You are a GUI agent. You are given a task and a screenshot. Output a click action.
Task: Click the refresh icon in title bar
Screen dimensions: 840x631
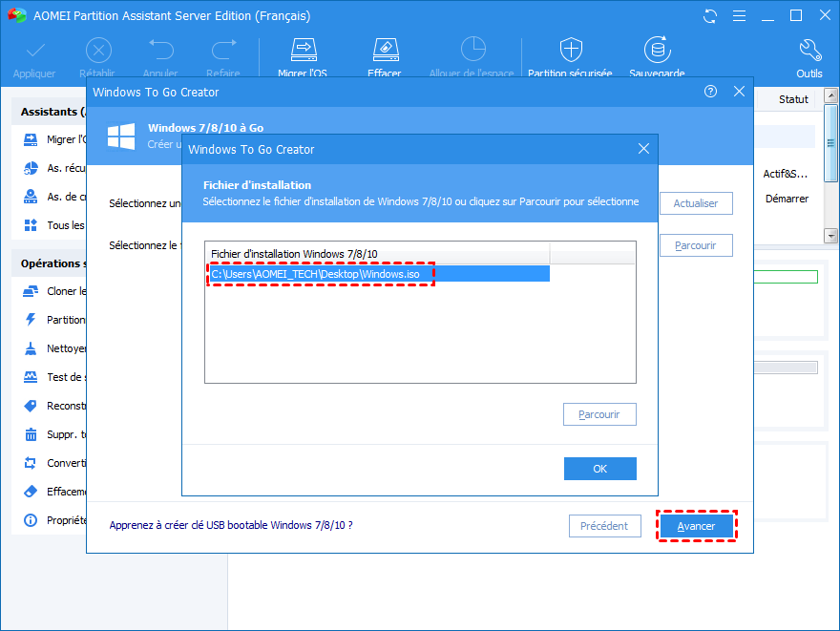click(710, 16)
